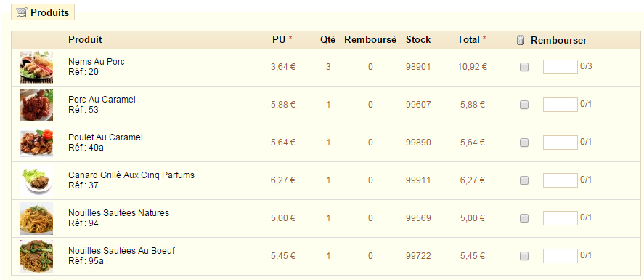Viewport: 644px width, 280px height.
Task: Click the Produits section header label
Action: (x=49, y=13)
